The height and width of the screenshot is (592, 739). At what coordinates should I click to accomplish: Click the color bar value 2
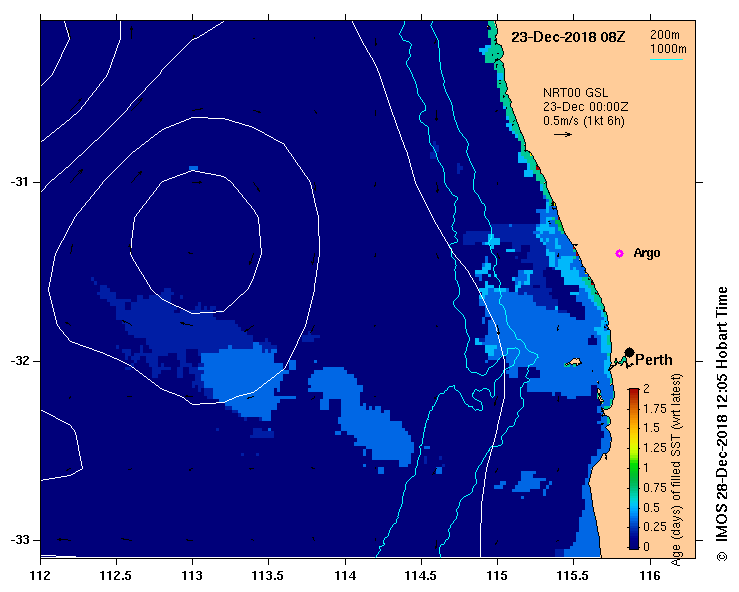coord(647,388)
